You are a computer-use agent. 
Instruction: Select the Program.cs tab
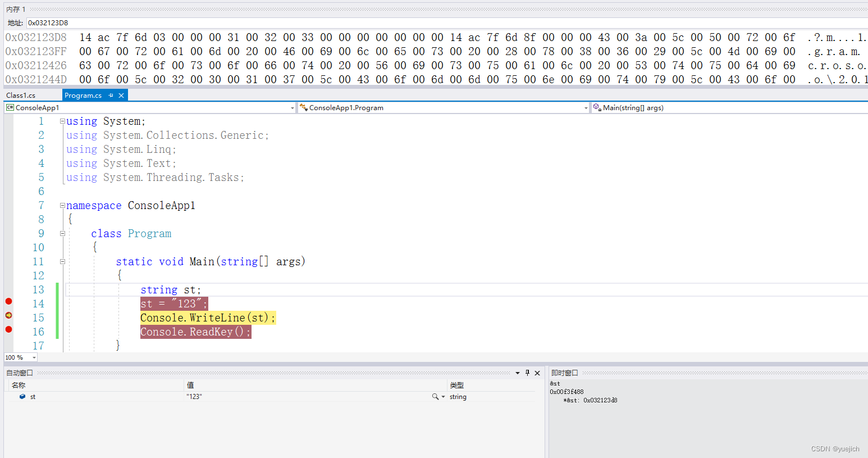[83, 96]
